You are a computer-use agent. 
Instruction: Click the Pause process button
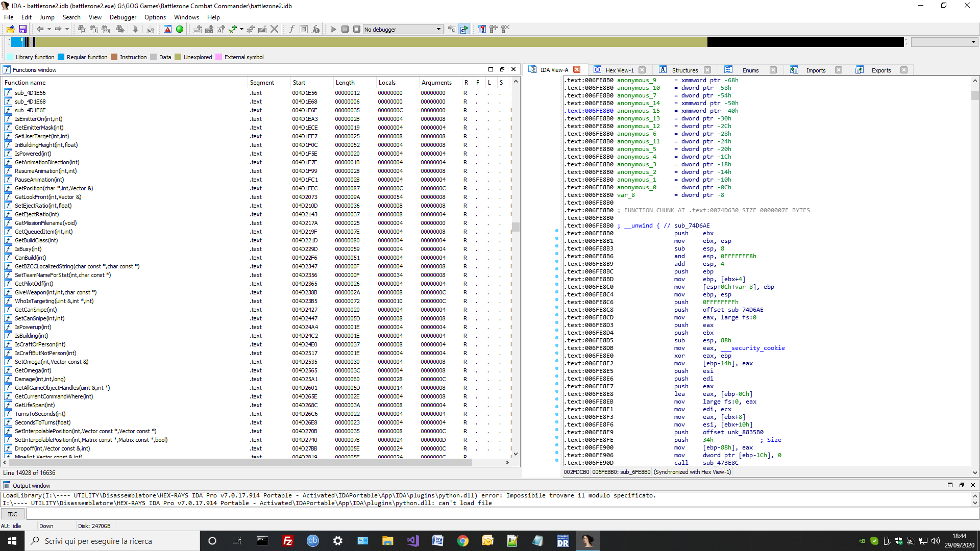point(345,30)
